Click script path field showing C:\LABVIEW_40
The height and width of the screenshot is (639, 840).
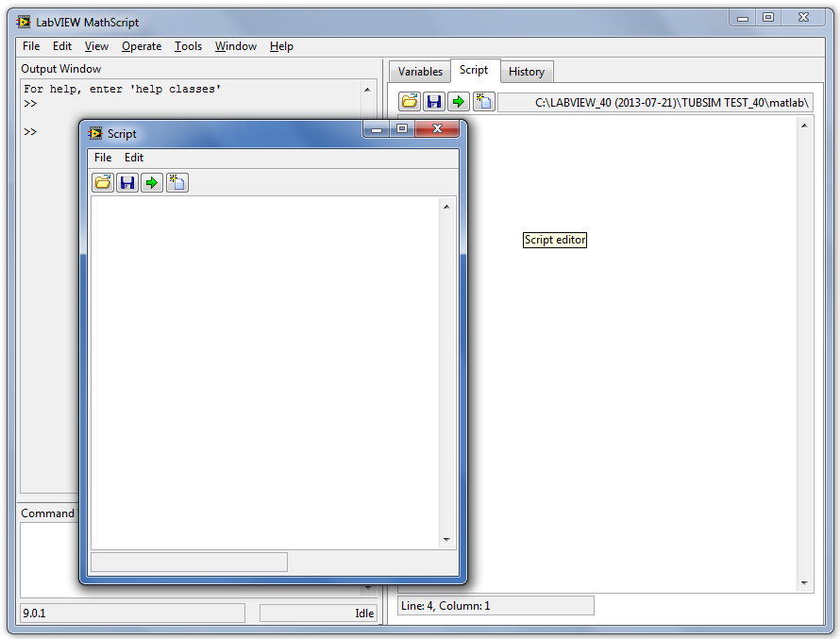tap(655, 102)
